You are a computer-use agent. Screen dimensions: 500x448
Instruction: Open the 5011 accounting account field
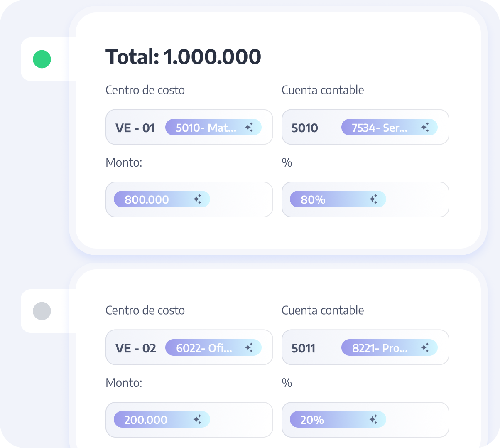point(304,348)
